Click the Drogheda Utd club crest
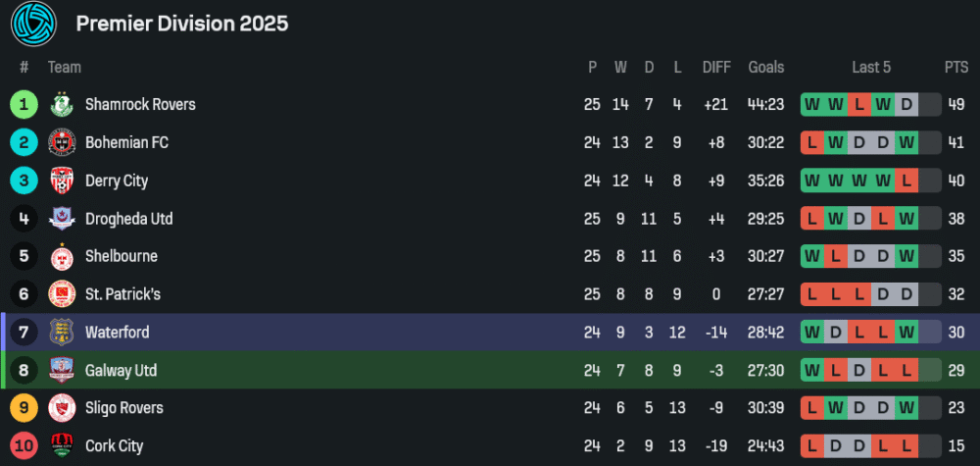The width and height of the screenshot is (980, 466). pos(62,219)
